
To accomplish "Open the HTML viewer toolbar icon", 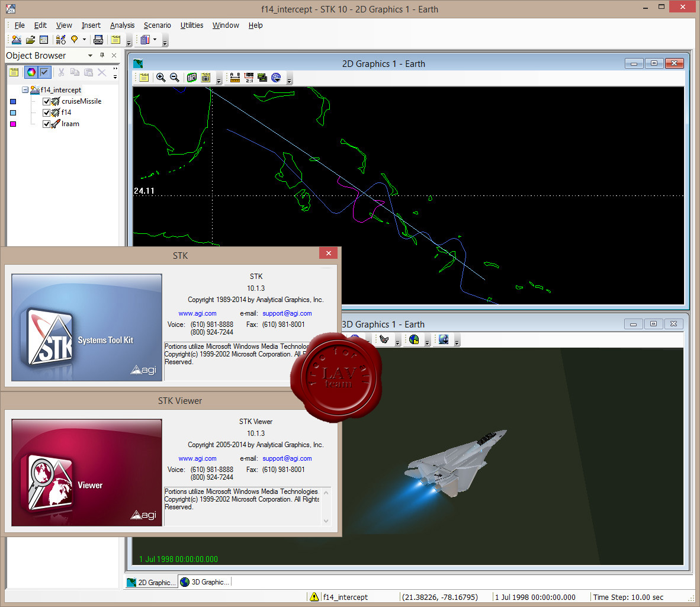I will (x=98, y=40).
